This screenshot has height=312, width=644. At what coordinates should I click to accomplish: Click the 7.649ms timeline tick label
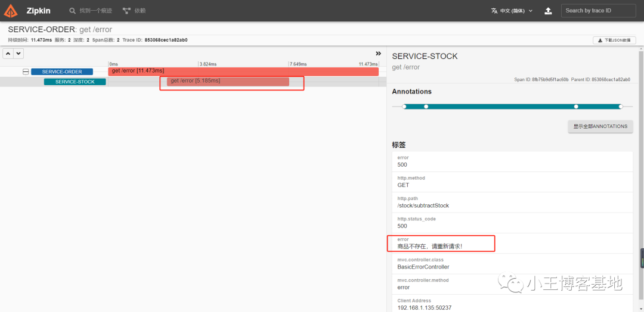[298, 64]
